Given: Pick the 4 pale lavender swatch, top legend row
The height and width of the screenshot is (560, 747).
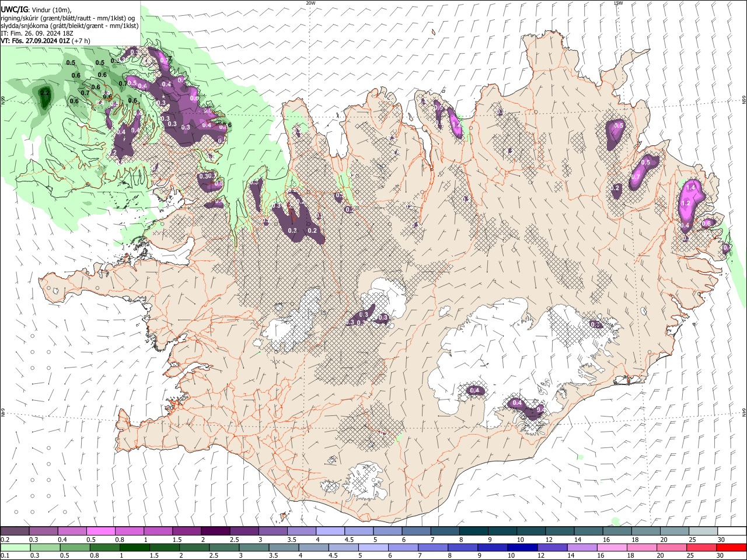Looking at the screenshot, I should click(330, 531).
